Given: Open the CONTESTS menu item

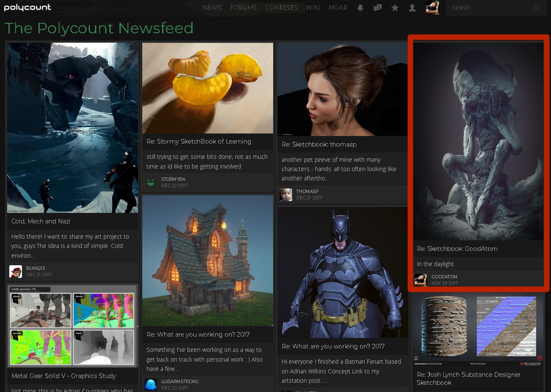Looking at the screenshot, I should [281, 8].
